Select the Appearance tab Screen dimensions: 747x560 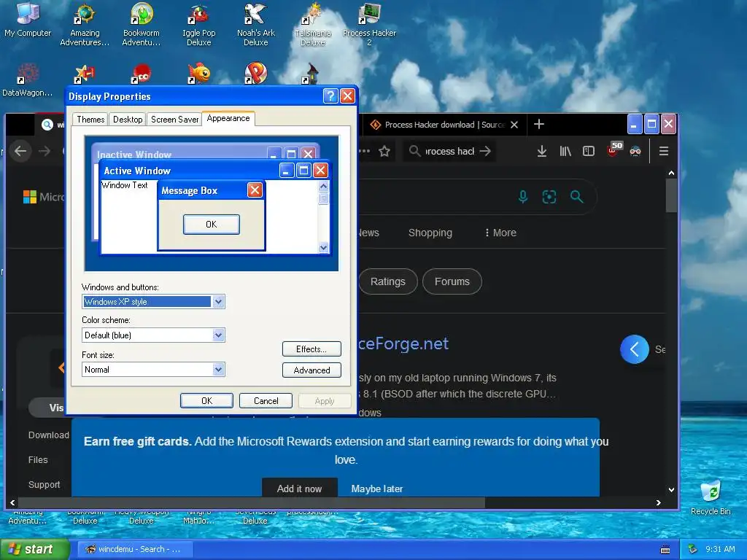(x=228, y=118)
